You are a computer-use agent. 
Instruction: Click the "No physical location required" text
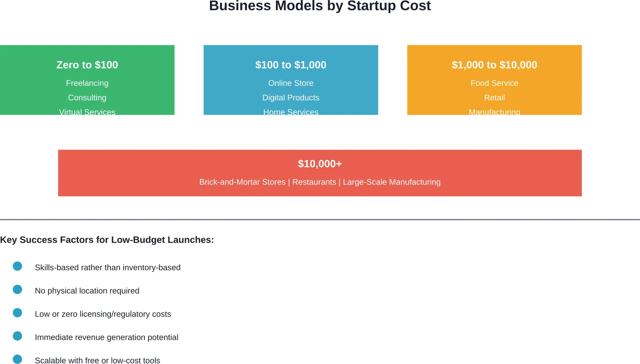pyautogui.click(x=87, y=291)
